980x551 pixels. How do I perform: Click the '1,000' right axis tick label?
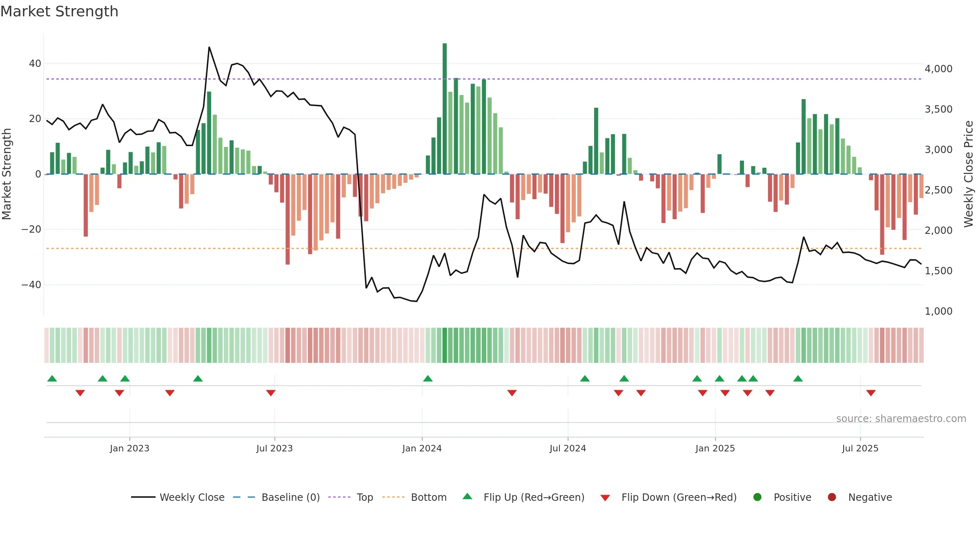[938, 311]
